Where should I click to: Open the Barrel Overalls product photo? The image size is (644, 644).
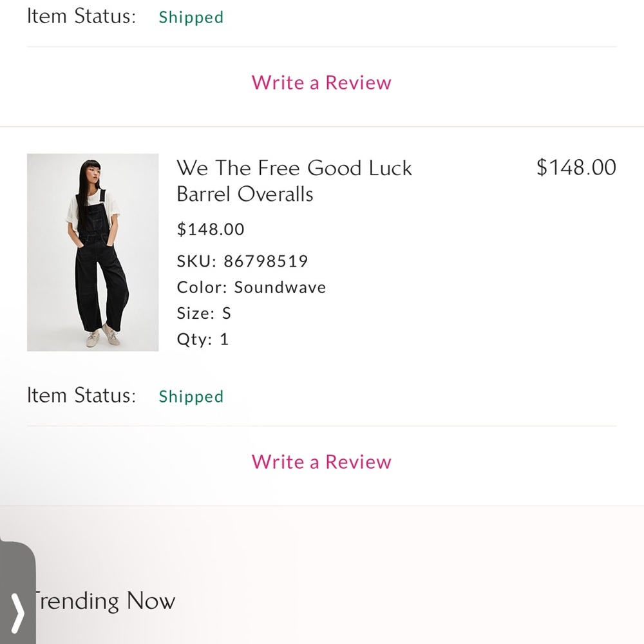pyautogui.click(x=93, y=252)
